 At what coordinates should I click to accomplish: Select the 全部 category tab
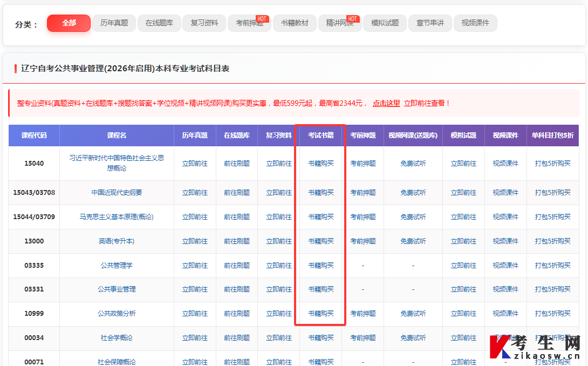[69, 23]
